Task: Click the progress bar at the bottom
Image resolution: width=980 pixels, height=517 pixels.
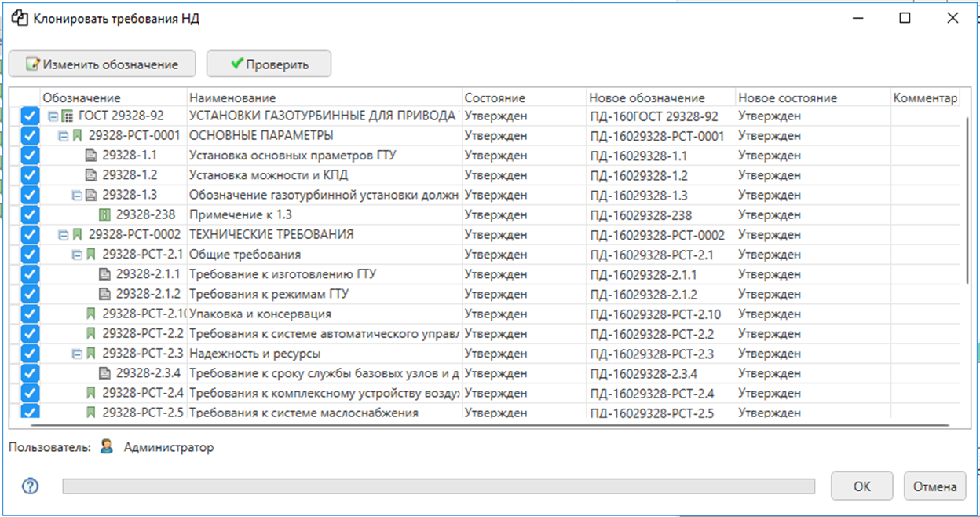Action: coord(438,487)
